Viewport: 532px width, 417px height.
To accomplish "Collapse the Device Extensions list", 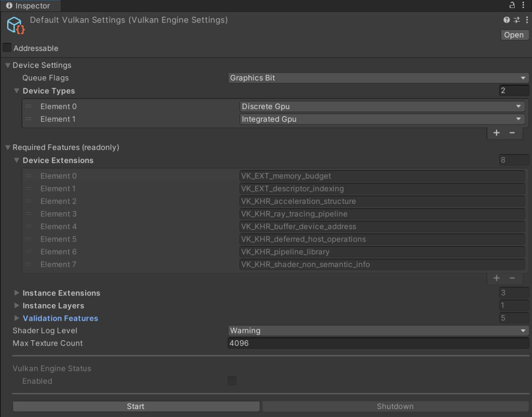I will click(17, 160).
